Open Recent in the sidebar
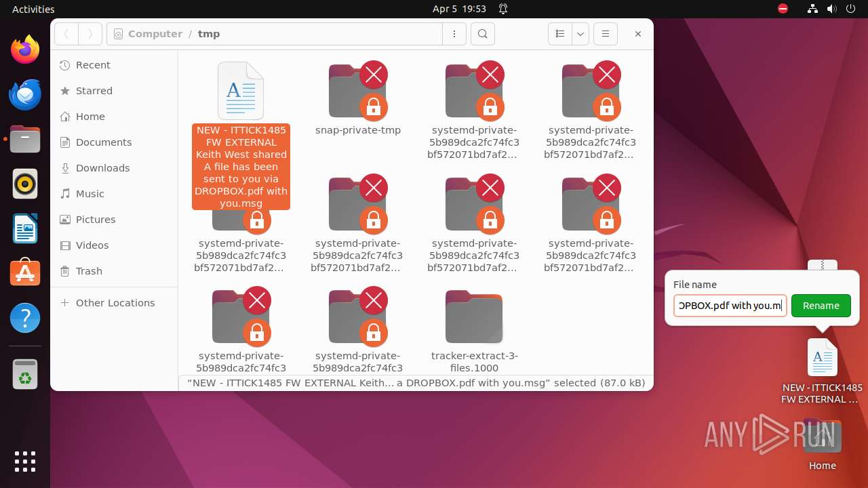The image size is (868, 488). 114,65
